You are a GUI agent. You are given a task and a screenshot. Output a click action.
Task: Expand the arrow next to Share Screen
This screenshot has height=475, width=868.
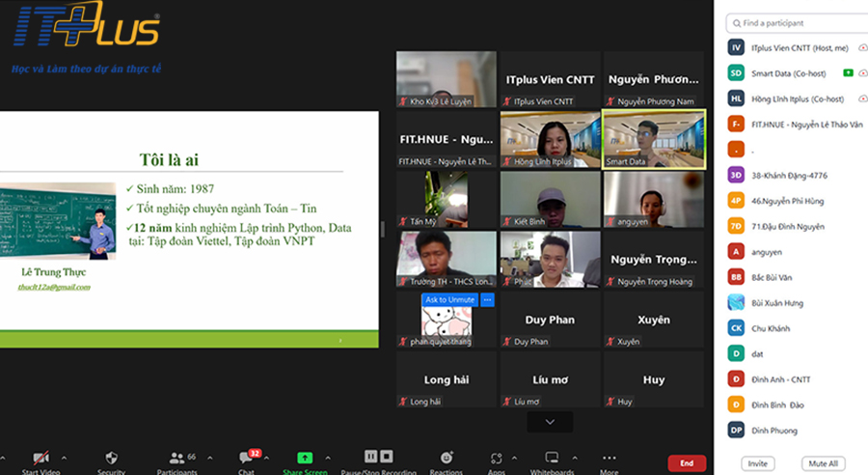328,458
